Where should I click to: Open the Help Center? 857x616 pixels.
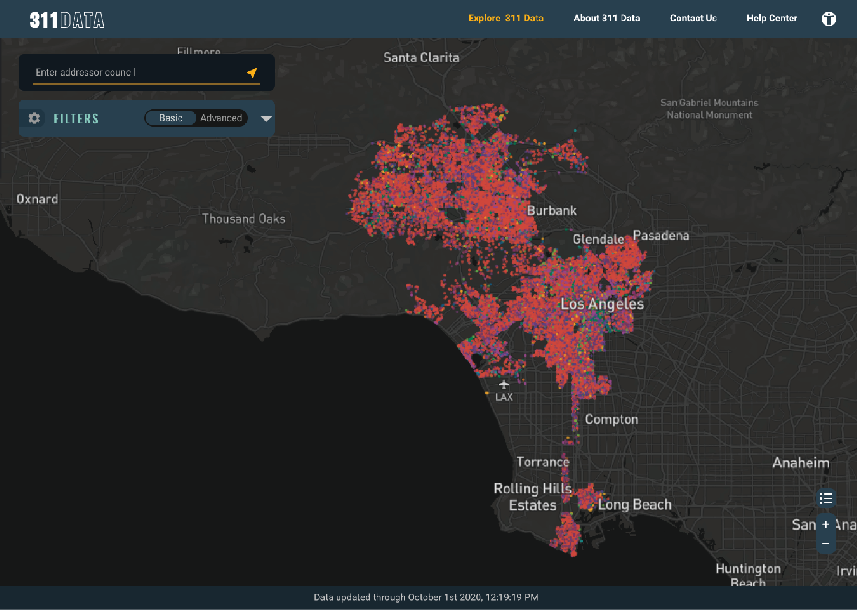tap(772, 18)
